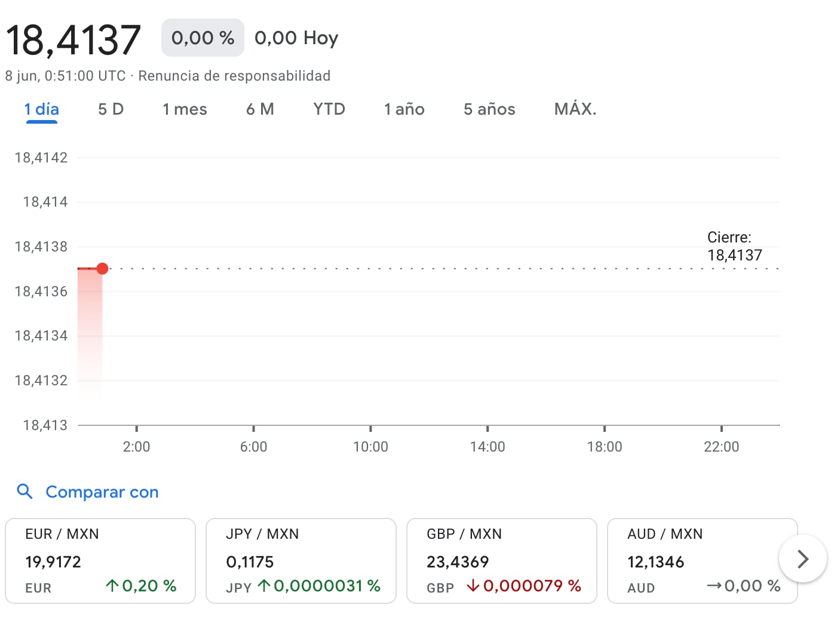Click the green up arrow on EUR card

click(112, 586)
